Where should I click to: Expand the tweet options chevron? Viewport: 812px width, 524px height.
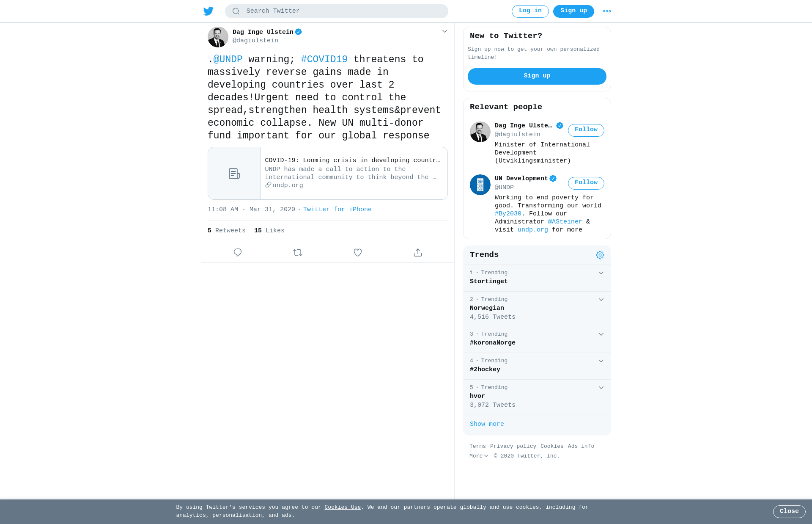[444, 31]
